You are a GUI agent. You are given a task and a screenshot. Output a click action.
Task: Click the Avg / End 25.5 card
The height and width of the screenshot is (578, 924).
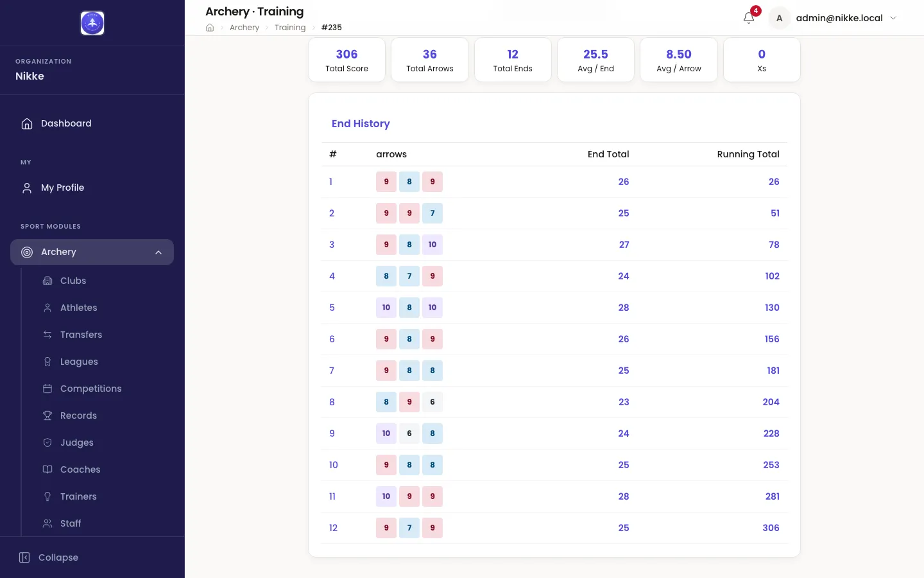point(595,60)
